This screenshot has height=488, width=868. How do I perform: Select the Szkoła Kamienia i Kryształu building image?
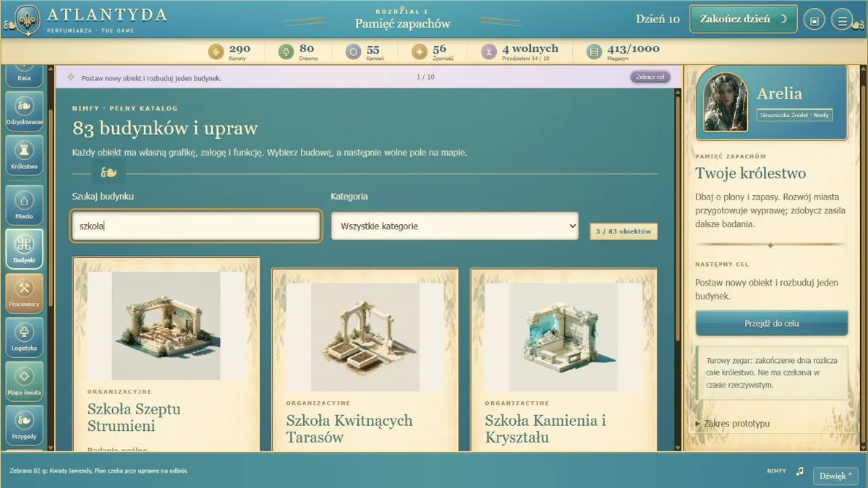[x=563, y=337]
